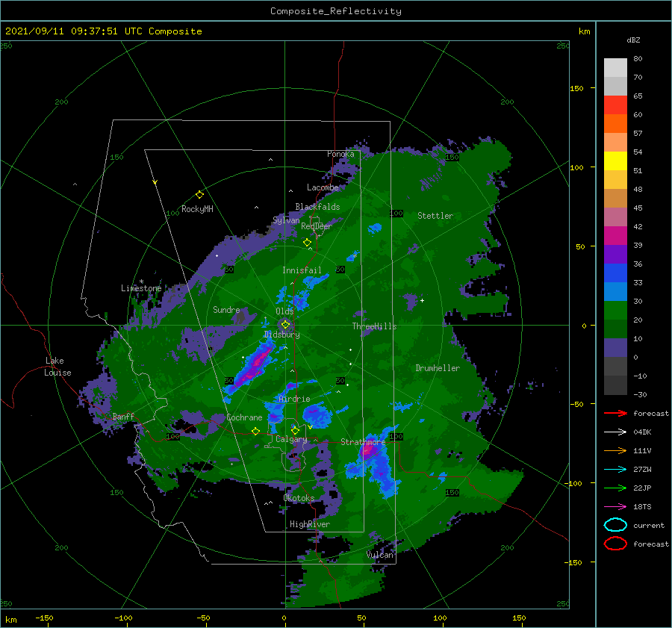The height and width of the screenshot is (628, 672).
Task: Click the yellow diamond marker below RedDeer
Action: coord(307,243)
